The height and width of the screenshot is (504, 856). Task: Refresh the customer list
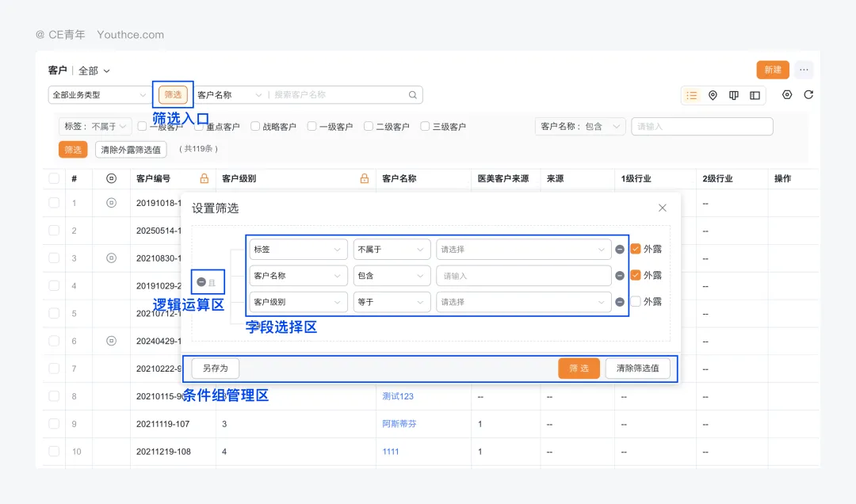808,95
